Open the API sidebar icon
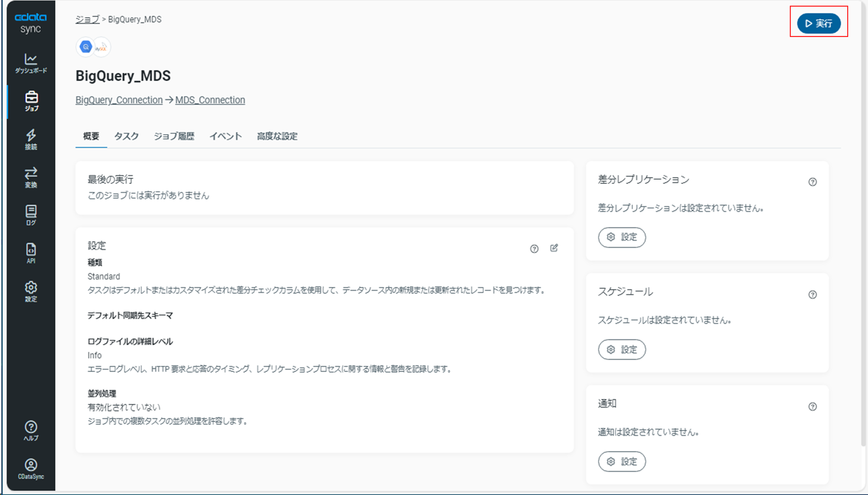This screenshot has width=868, height=495. pos(31,253)
